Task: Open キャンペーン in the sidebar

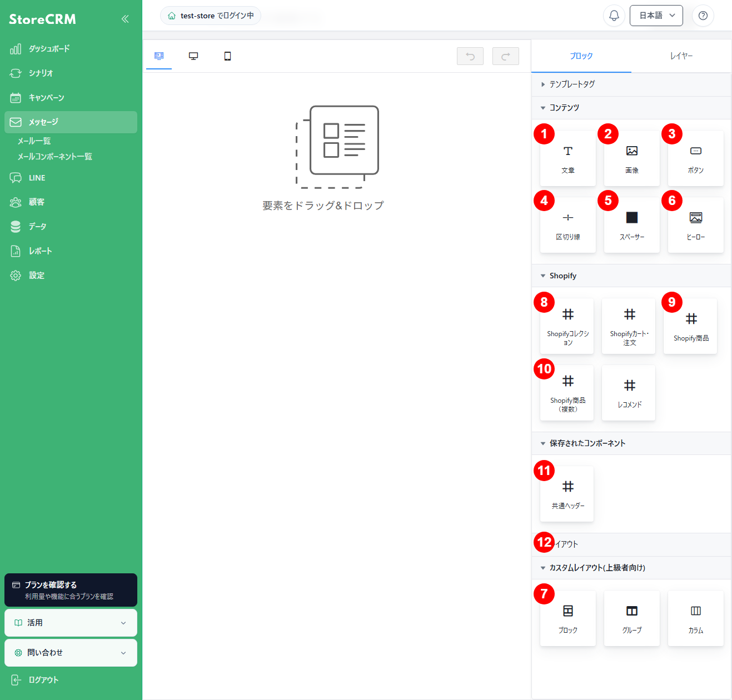Action: pos(71,98)
